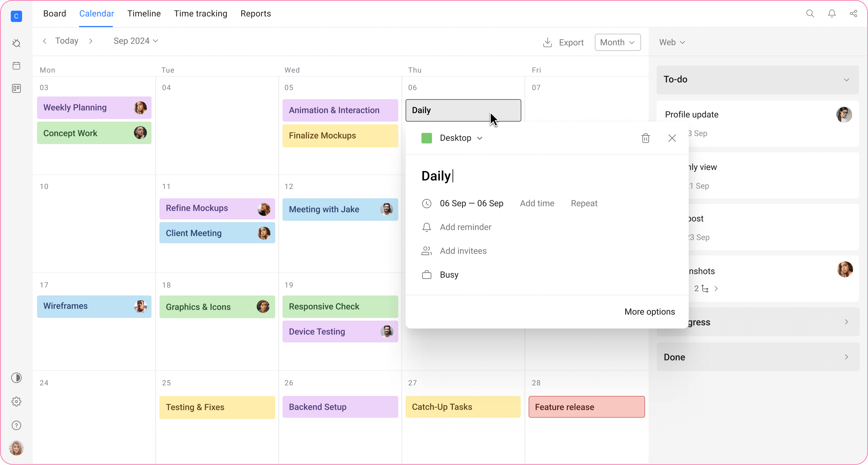868x465 pixels.
Task: Open the Reports tab
Action: click(x=255, y=14)
